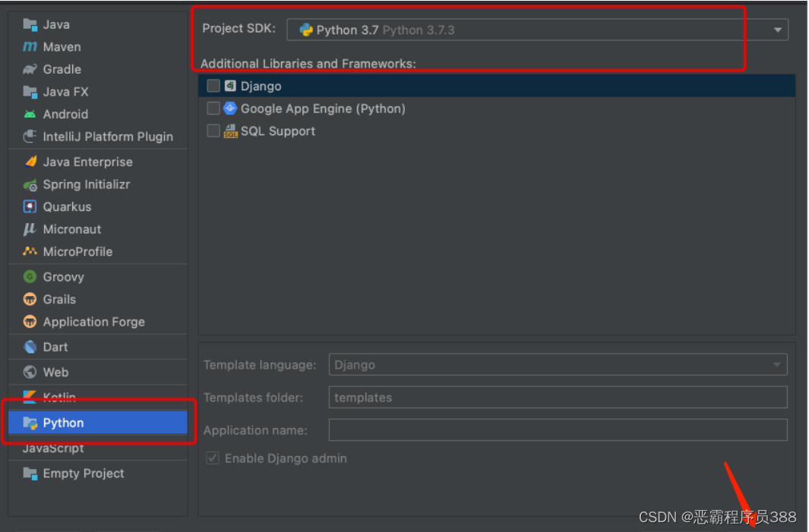Select the Web globe icon
The width and height of the screenshot is (809, 532).
(x=30, y=372)
